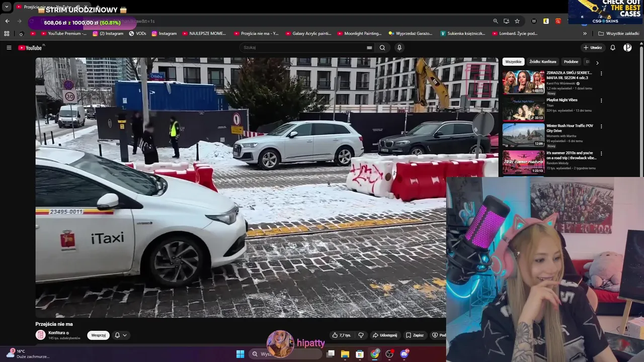Click the YouTube search magnifier button
The height and width of the screenshot is (362, 644).
point(382,48)
